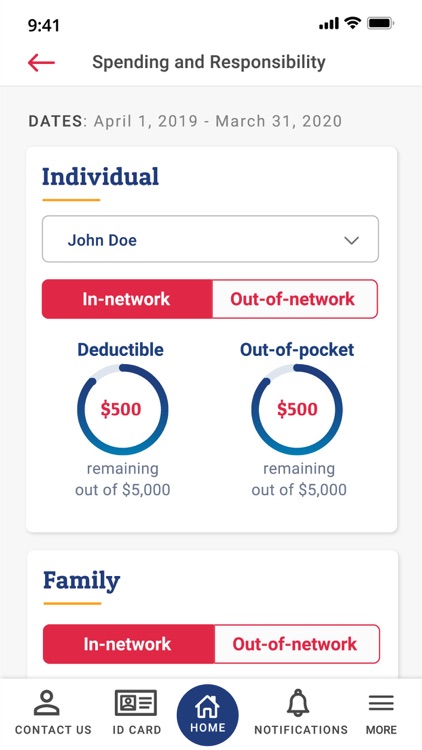Tap the Deductible progress ring

pyautogui.click(x=122, y=409)
